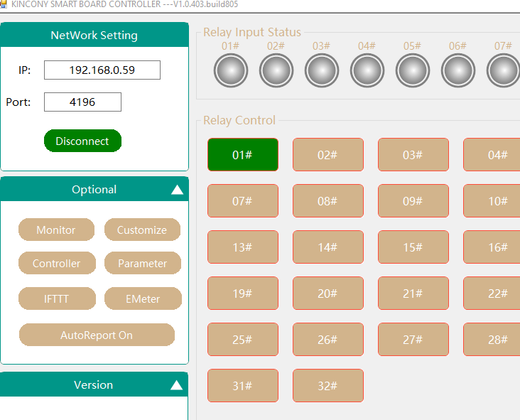Click the 01# relay input status indicator
520x420 pixels.
point(230,71)
